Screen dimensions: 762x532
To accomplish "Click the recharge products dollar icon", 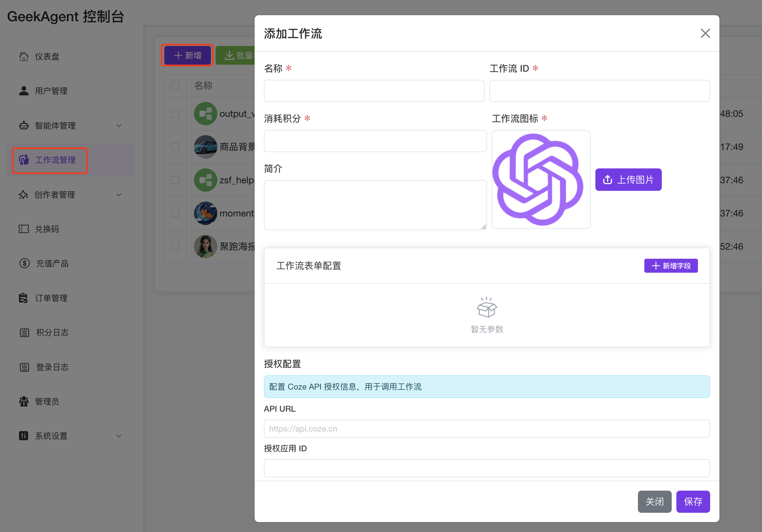I will (24, 263).
